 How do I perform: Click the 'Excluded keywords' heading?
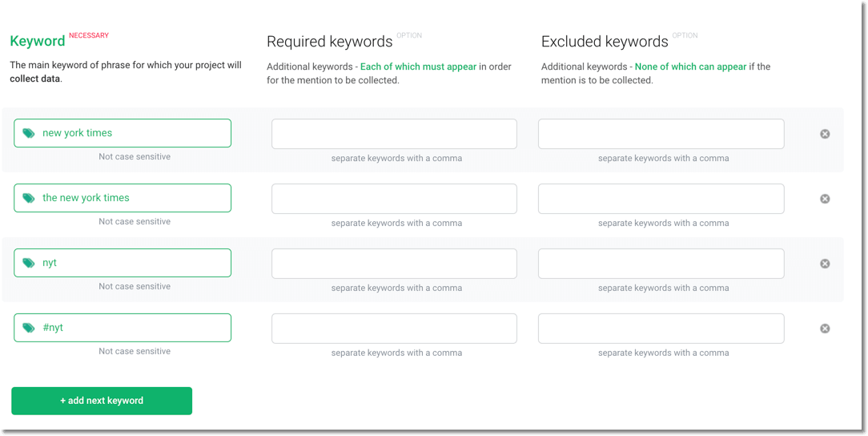coord(605,42)
